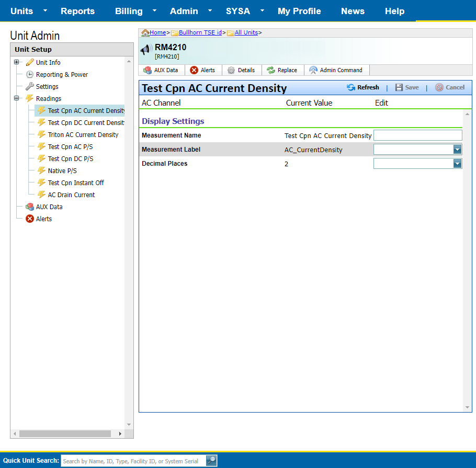Open the Measurement Label dropdown

(457, 150)
